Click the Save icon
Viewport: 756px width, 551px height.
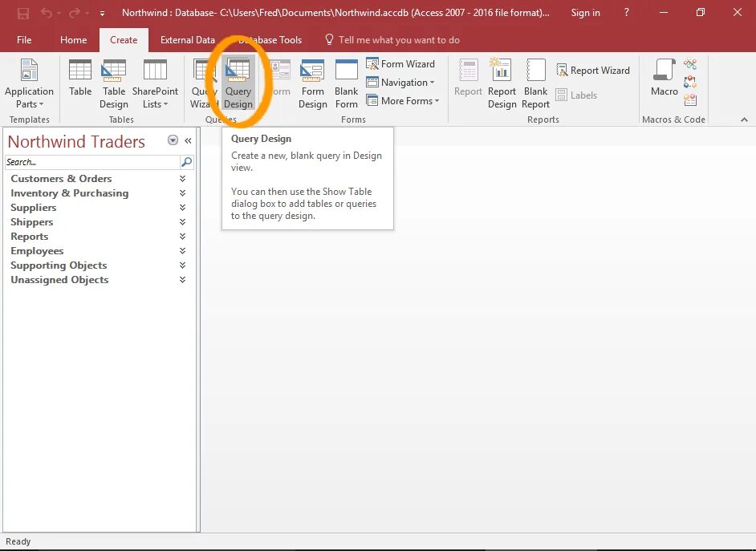tap(22, 13)
